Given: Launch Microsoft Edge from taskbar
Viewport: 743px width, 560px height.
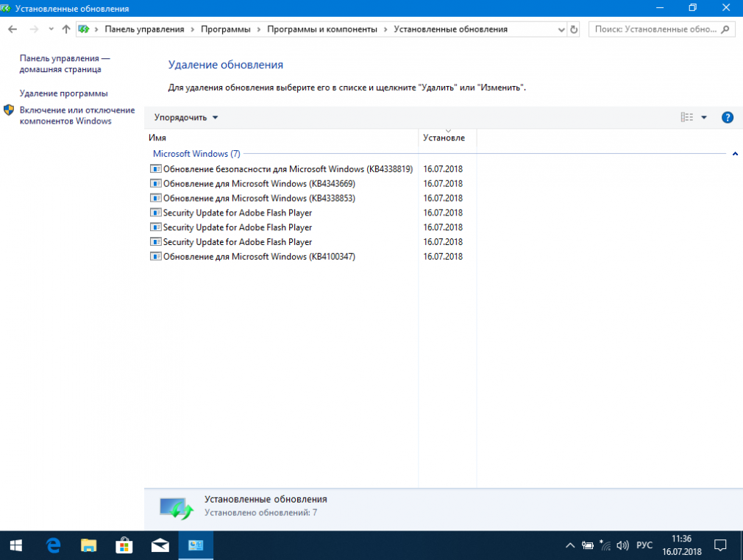Looking at the screenshot, I should 53,546.
